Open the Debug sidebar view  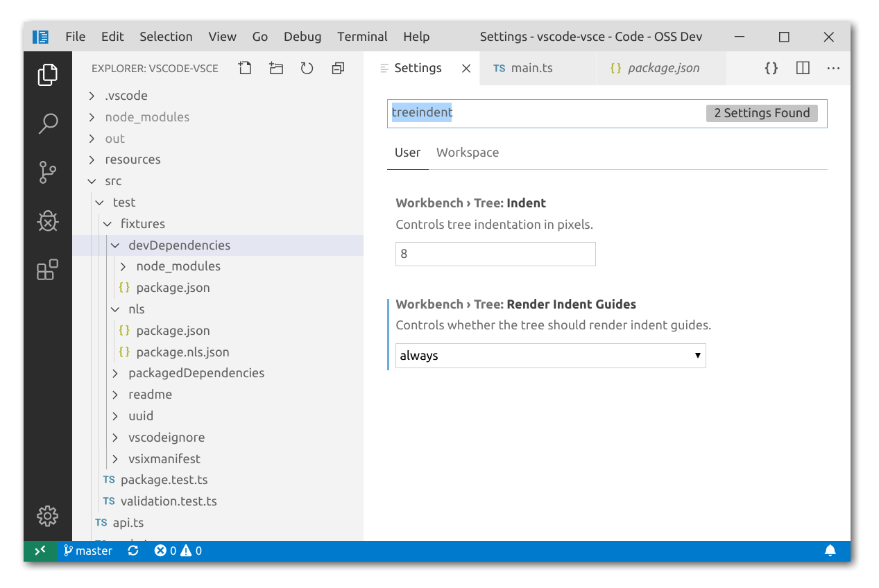coord(47,220)
